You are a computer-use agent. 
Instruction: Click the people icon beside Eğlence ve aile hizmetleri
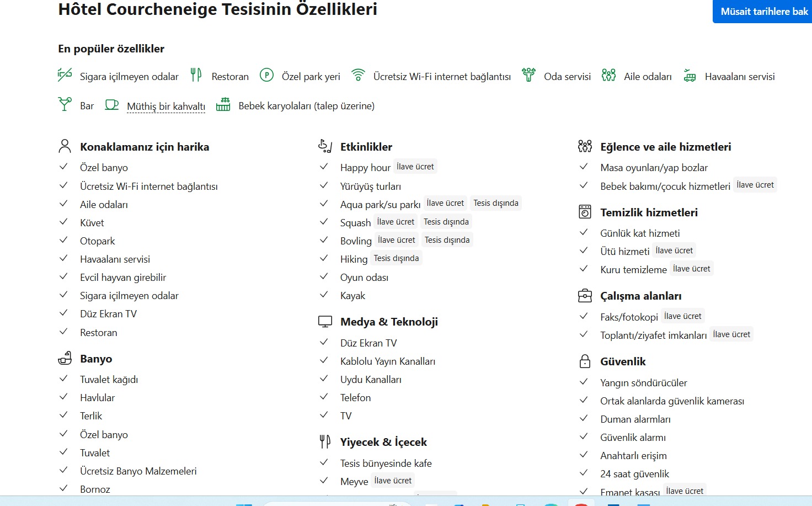coord(585,146)
